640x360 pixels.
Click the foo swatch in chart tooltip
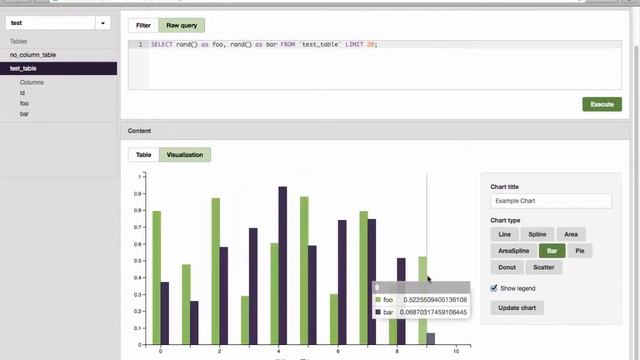(378, 300)
